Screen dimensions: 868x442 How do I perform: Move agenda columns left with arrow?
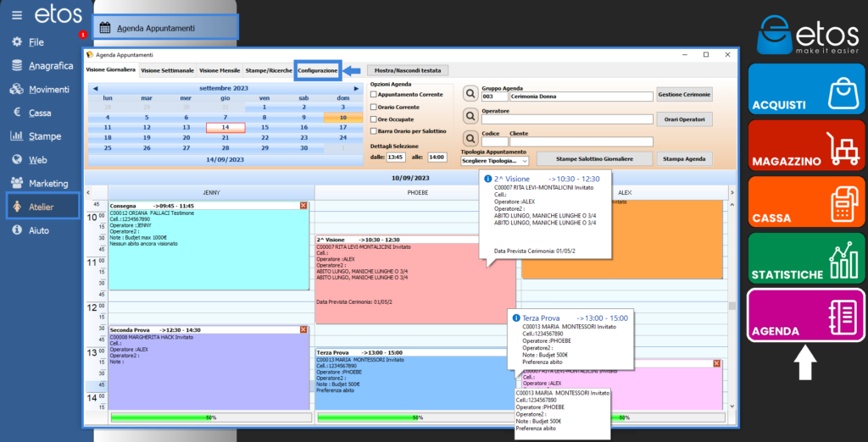90,192
